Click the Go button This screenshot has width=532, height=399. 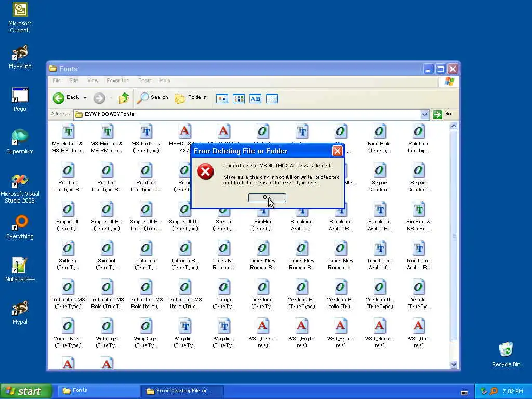tap(443, 114)
